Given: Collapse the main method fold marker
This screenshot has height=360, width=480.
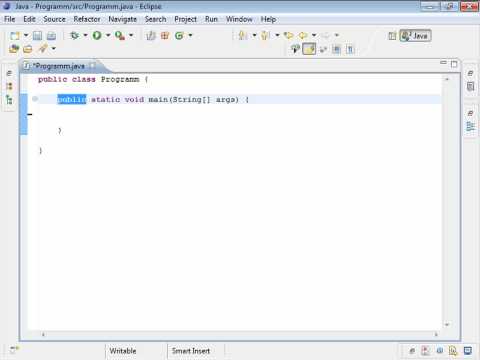Looking at the screenshot, I should pyautogui.click(x=35, y=99).
